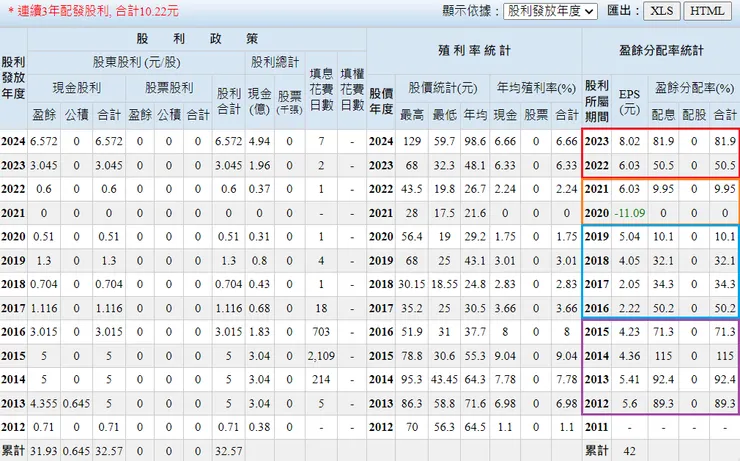Click the 填權花費日數 column header

pos(352,90)
